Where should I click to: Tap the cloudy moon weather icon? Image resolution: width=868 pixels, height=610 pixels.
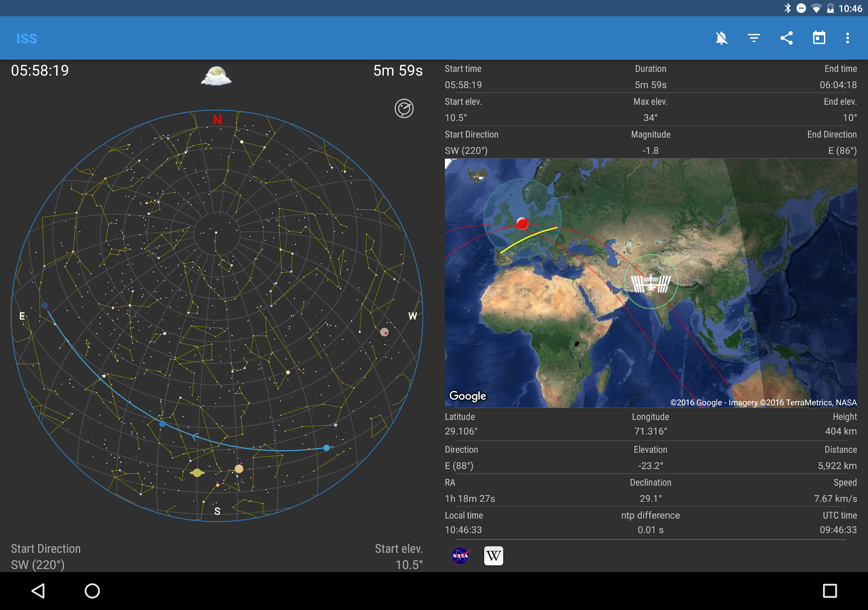[x=216, y=76]
